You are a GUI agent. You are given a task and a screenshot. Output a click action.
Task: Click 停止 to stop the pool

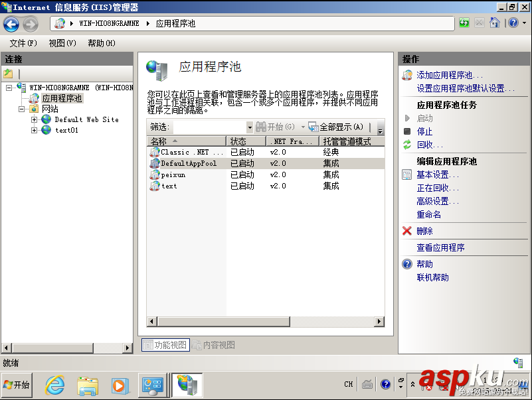pos(425,131)
